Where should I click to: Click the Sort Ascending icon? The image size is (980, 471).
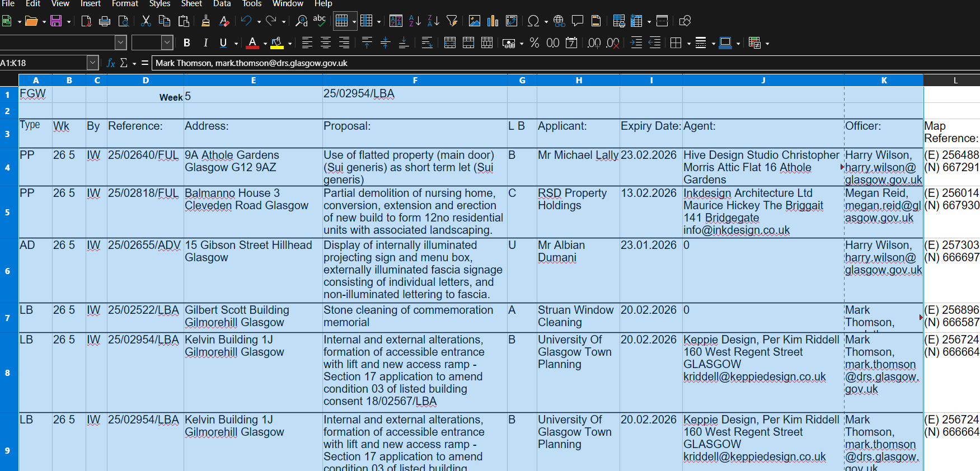[415, 21]
